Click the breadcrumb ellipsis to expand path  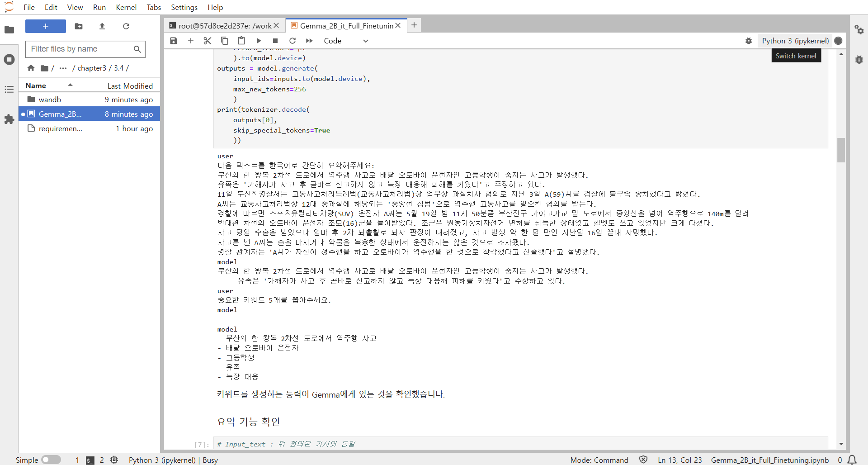pyautogui.click(x=63, y=68)
